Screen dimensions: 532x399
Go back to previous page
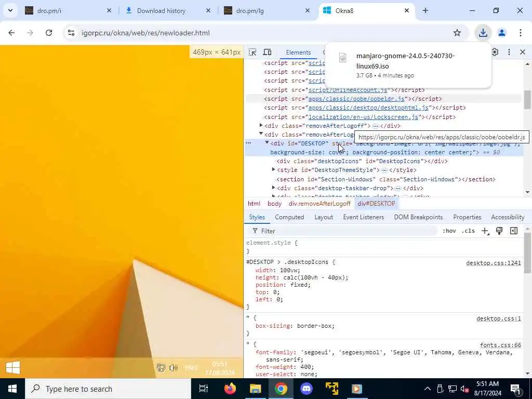coord(11,33)
